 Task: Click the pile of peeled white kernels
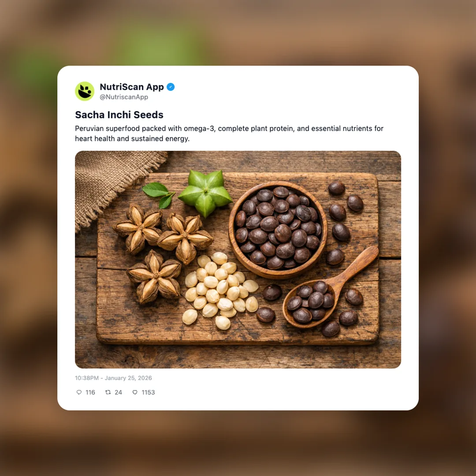click(x=220, y=291)
